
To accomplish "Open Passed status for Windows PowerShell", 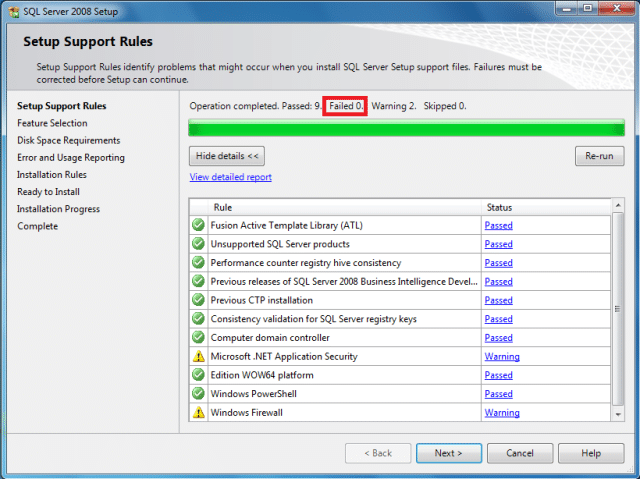I will click(x=498, y=394).
